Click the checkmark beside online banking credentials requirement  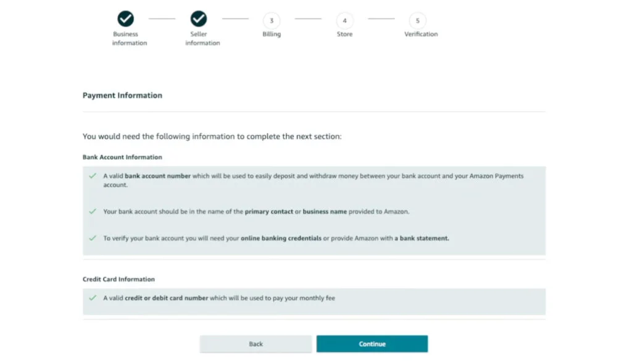click(94, 238)
